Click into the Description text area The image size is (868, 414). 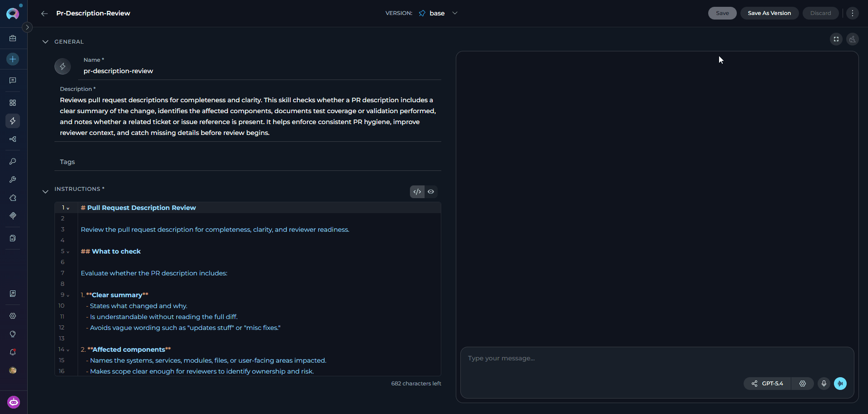pos(248,116)
